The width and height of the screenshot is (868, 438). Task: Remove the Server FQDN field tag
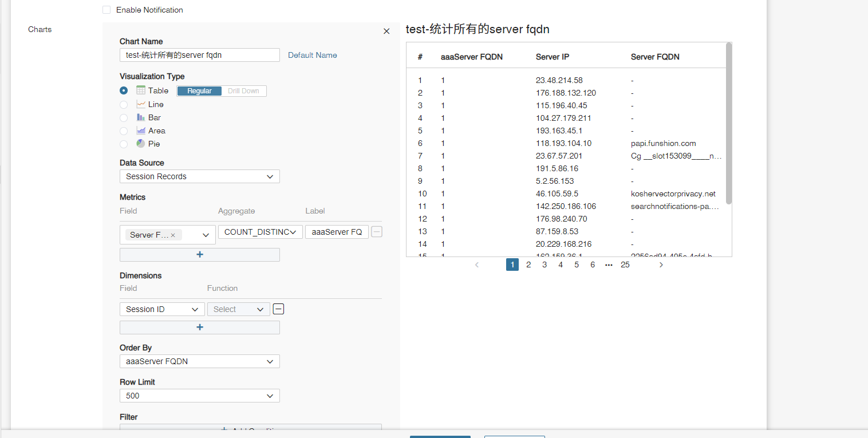173,235
